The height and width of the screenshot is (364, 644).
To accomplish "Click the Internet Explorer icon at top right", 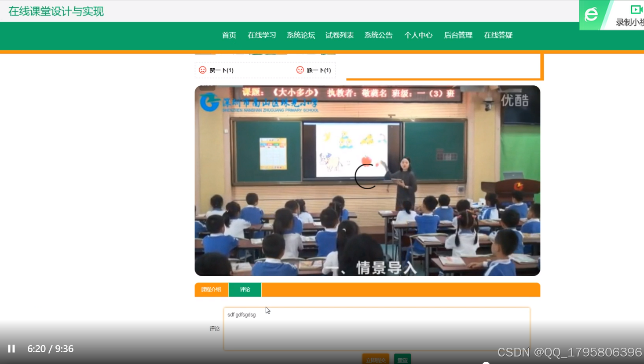I will pyautogui.click(x=591, y=15).
